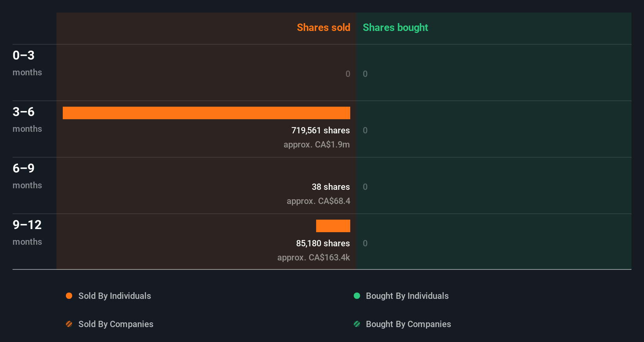Image resolution: width=644 pixels, height=342 pixels.
Task: Click the shares bought zero in 9–12 months row
Action: point(365,243)
